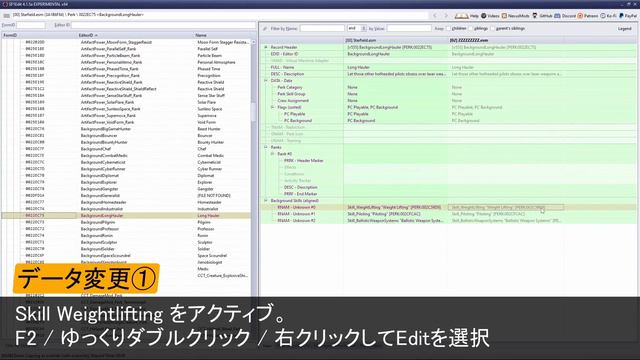The height and width of the screenshot is (360, 640).
Task: Click the navigate back arrow
Action: click(x=435, y=16)
